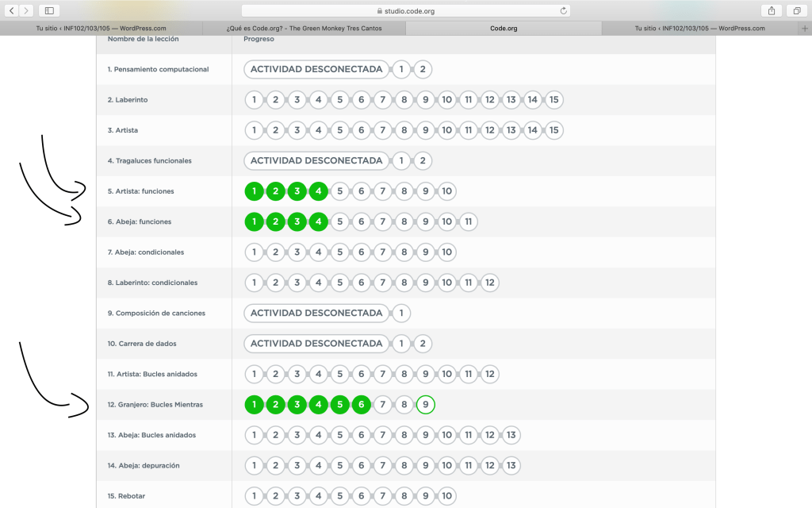This screenshot has height=508, width=812.
Task: Open a new tab with plus button
Action: point(805,28)
